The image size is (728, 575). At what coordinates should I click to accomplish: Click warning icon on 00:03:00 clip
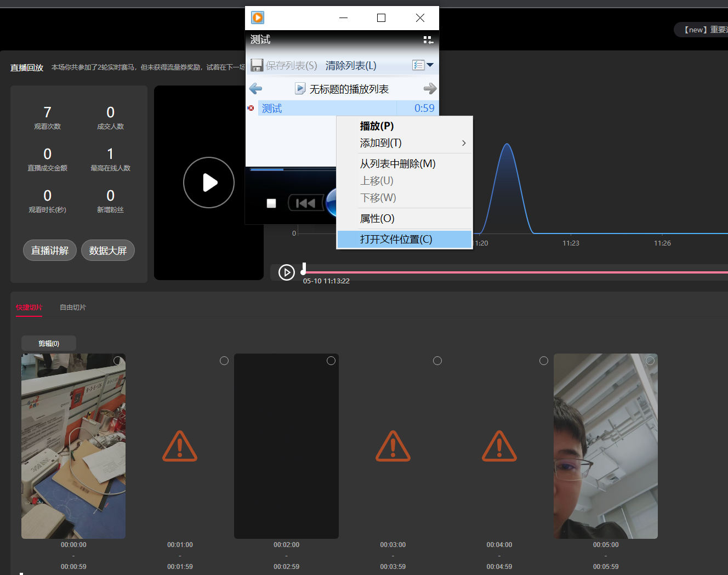pyautogui.click(x=393, y=446)
